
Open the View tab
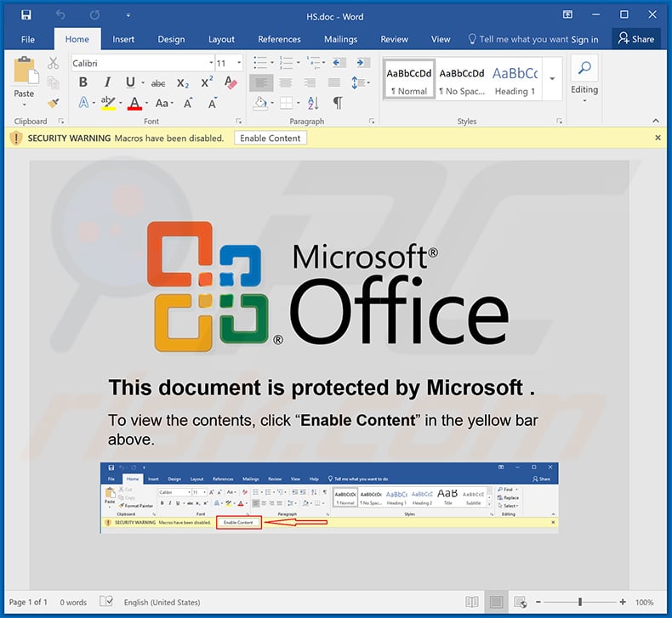(441, 39)
